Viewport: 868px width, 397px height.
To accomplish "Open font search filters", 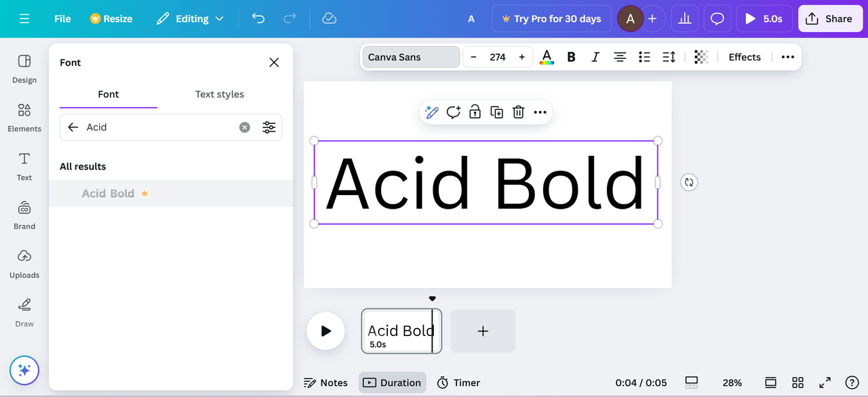I will pos(269,127).
